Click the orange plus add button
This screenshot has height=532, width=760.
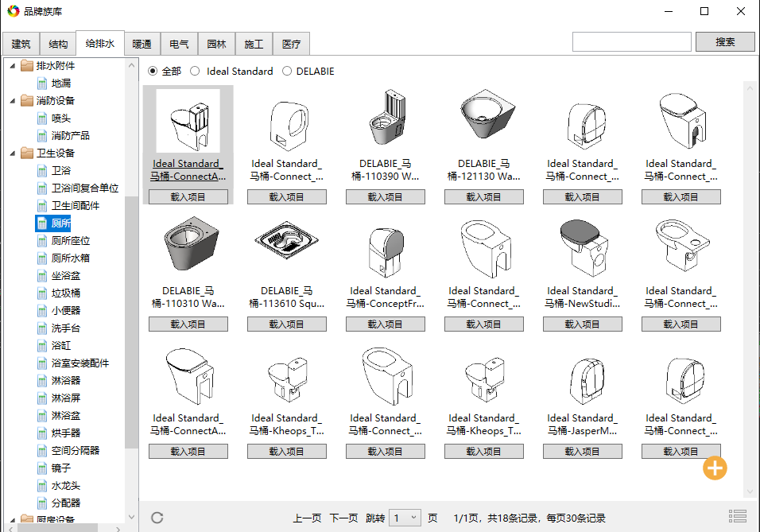(x=715, y=468)
